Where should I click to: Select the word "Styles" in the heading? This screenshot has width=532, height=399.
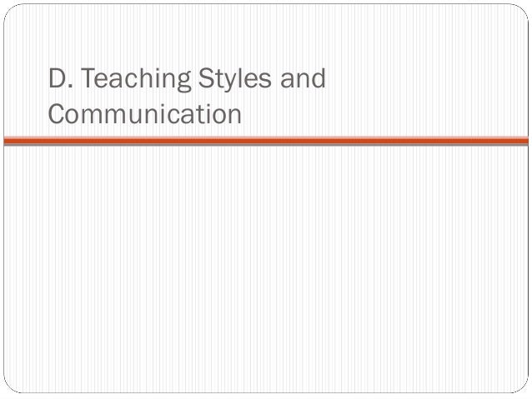pyautogui.click(x=234, y=78)
